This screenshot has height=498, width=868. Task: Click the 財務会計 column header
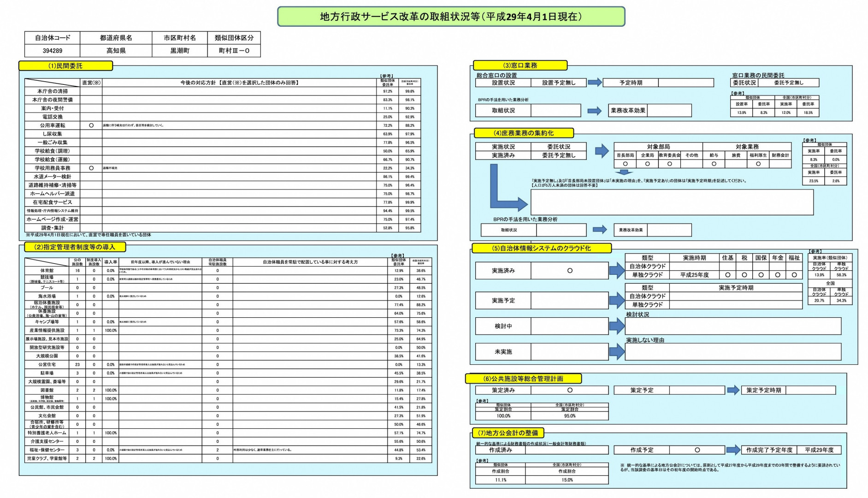780,155
